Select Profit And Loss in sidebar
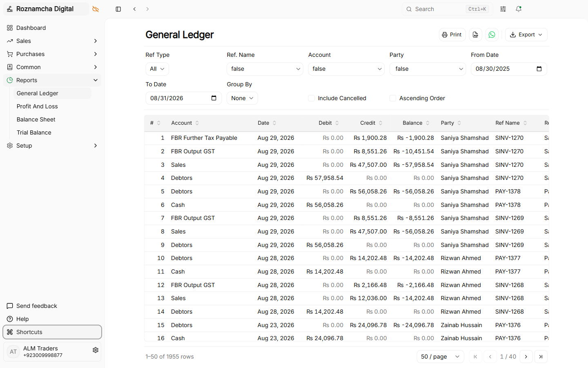The height and width of the screenshot is (368, 588). pyautogui.click(x=37, y=106)
